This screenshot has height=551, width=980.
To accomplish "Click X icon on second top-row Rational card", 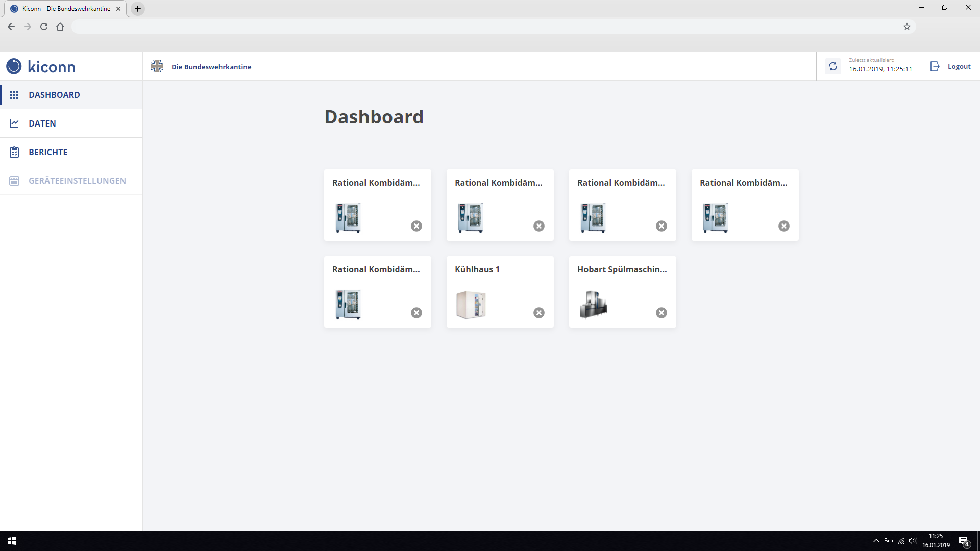I will click(x=539, y=226).
